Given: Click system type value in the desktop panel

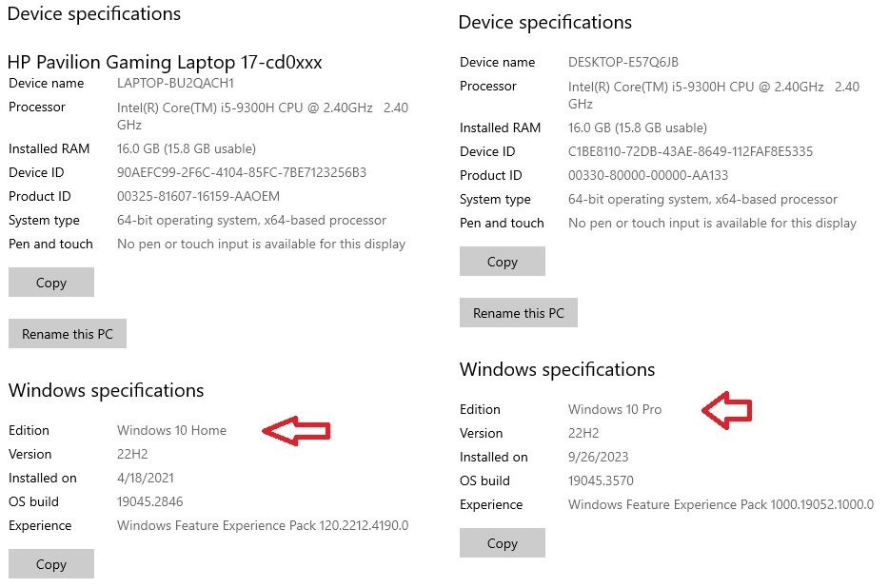Looking at the screenshot, I should (702, 199).
